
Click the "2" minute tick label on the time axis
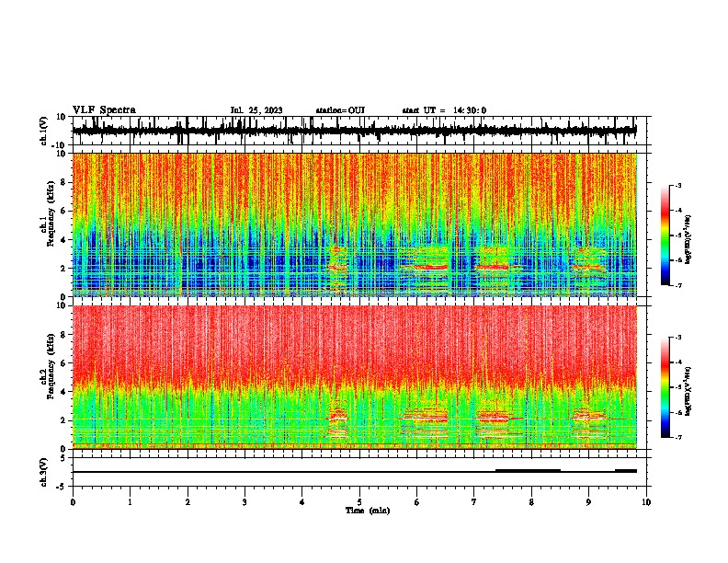(188, 502)
